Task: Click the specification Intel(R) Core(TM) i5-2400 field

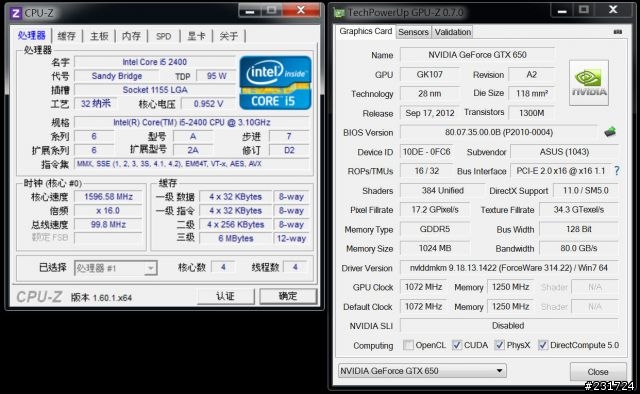Action: click(x=192, y=122)
